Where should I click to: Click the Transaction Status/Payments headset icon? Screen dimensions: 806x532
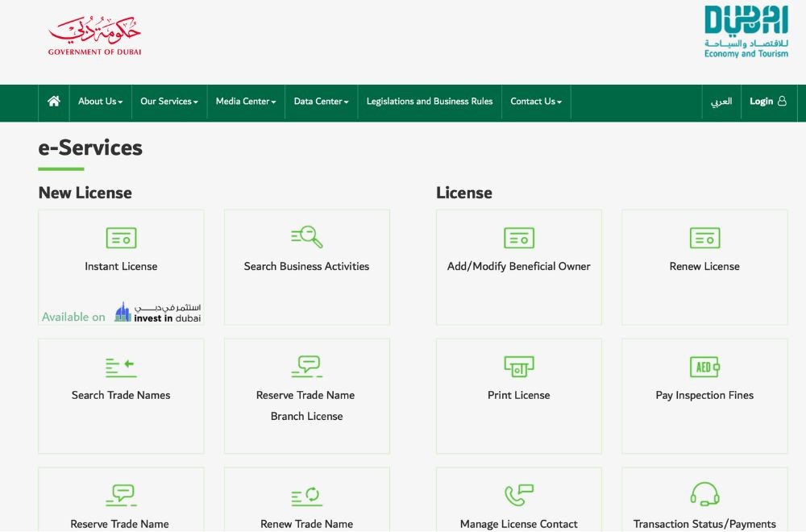tap(704, 495)
